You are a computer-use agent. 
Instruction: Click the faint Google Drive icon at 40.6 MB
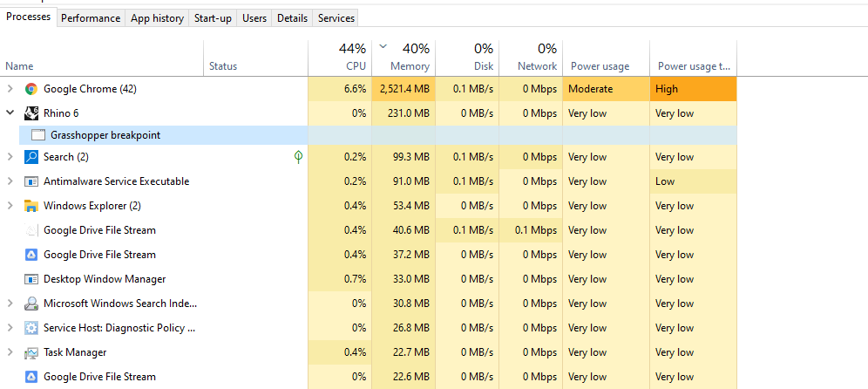pyautogui.click(x=31, y=230)
